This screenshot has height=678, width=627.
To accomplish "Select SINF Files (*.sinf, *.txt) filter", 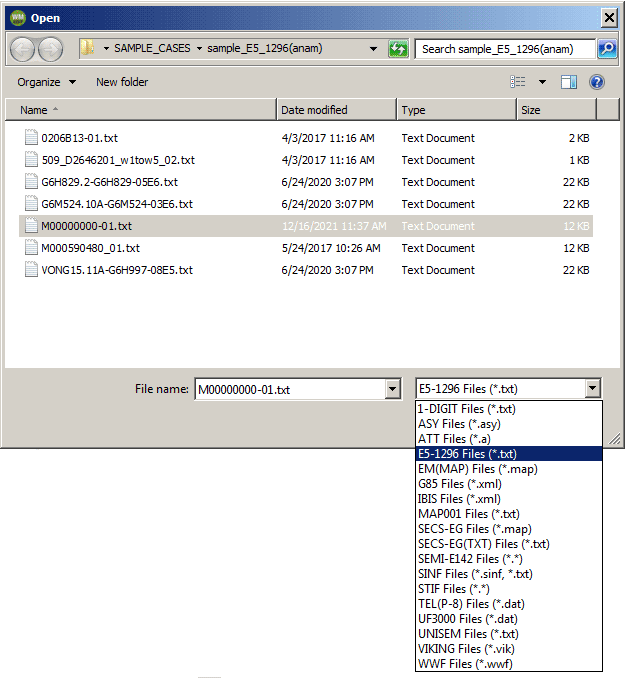I will coord(509,574).
